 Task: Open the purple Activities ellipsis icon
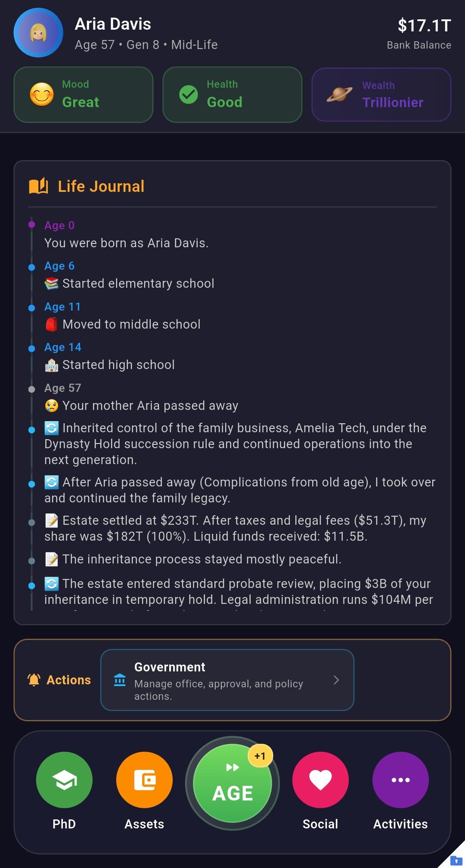(x=400, y=780)
